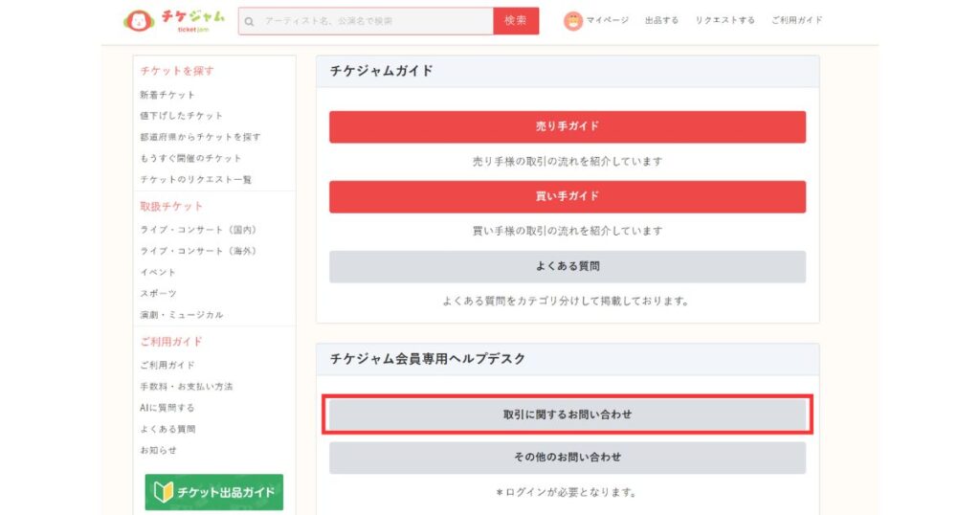This screenshot has height=515, width=980.
Task: Select イベント category in sidebar
Action: coord(158,273)
